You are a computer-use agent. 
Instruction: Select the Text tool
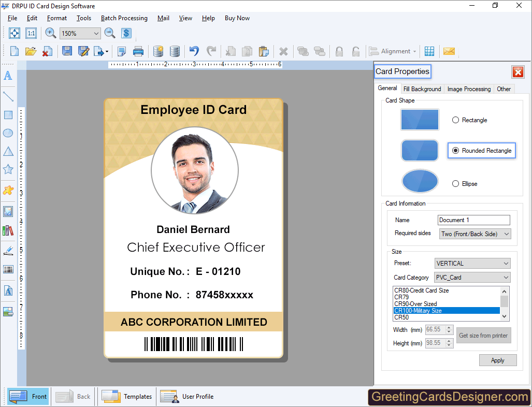pyautogui.click(x=8, y=76)
